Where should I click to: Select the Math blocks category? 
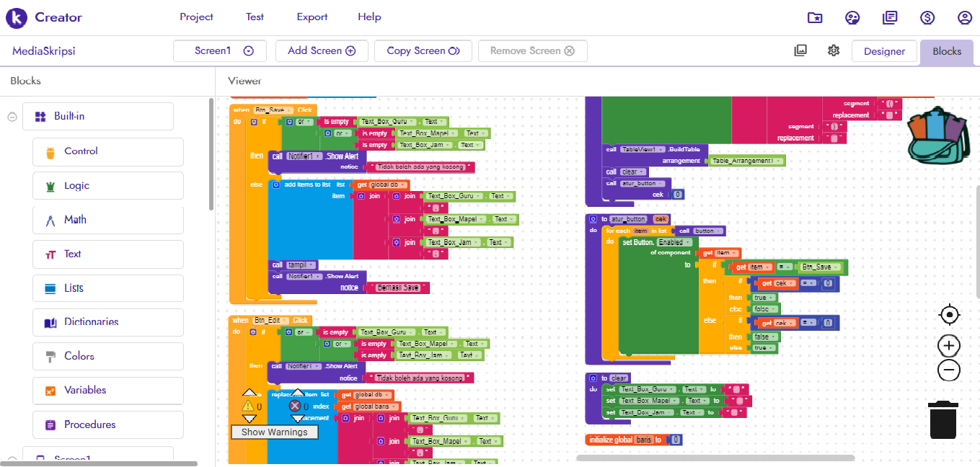click(108, 220)
